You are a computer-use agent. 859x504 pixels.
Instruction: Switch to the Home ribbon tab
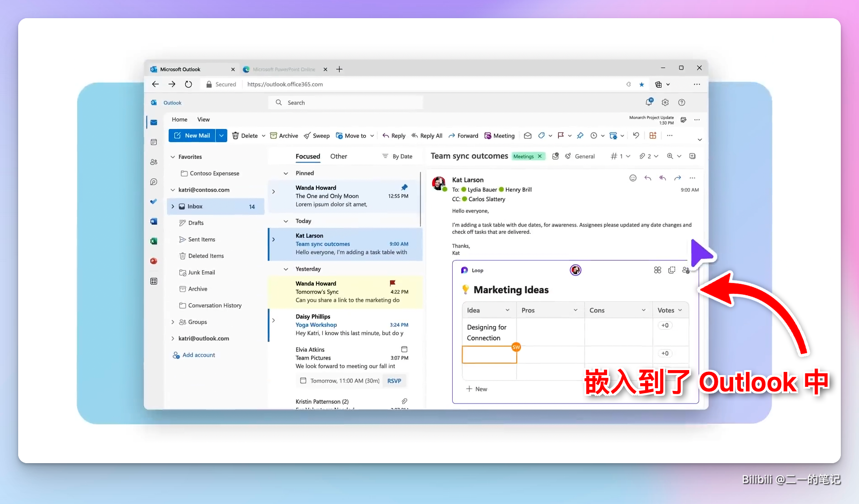[179, 119]
